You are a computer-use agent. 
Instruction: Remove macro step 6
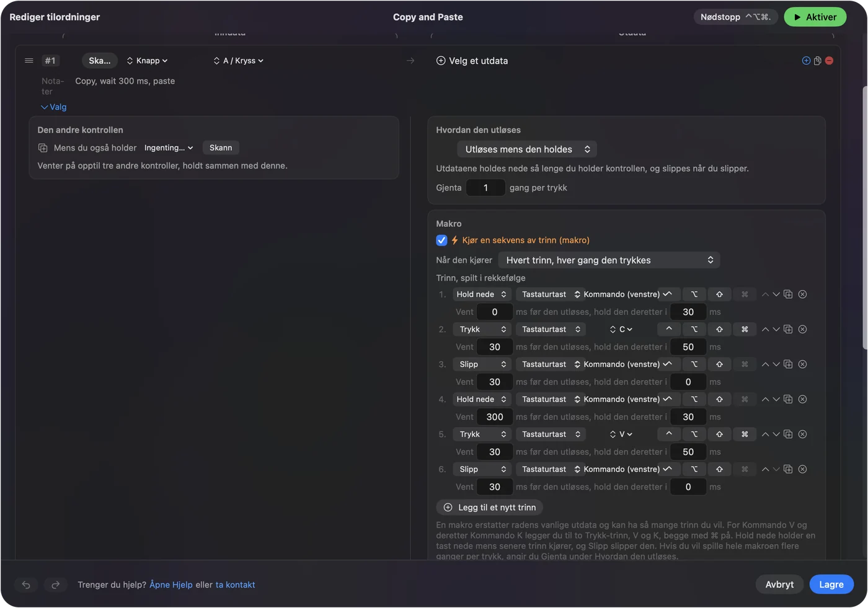pos(802,470)
